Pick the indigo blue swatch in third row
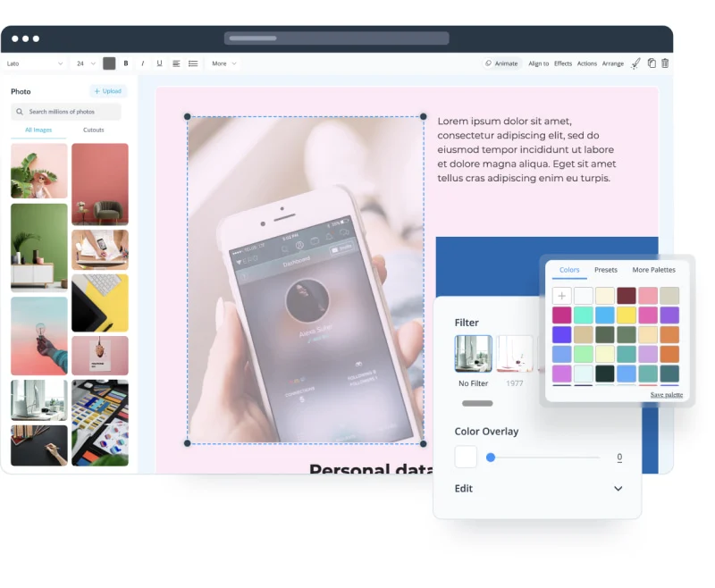Viewport: 715px width, 588px height. pyautogui.click(x=562, y=334)
